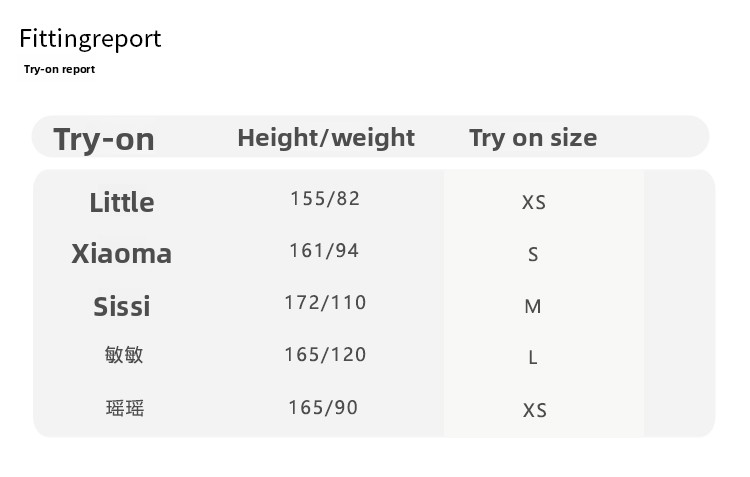Click the 172/110 measurement cell
Screen dimensions: 750x477
[325, 302]
